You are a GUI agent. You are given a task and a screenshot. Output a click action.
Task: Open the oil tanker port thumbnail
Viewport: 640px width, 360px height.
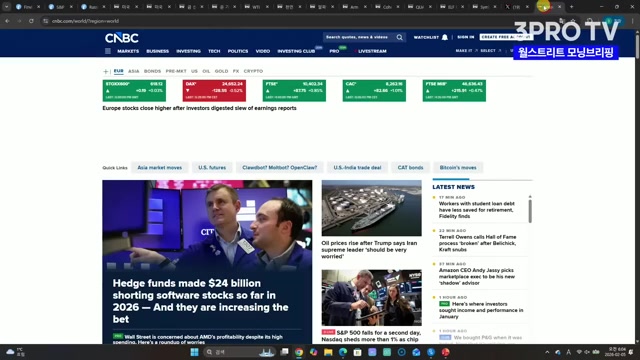[371, 208]
